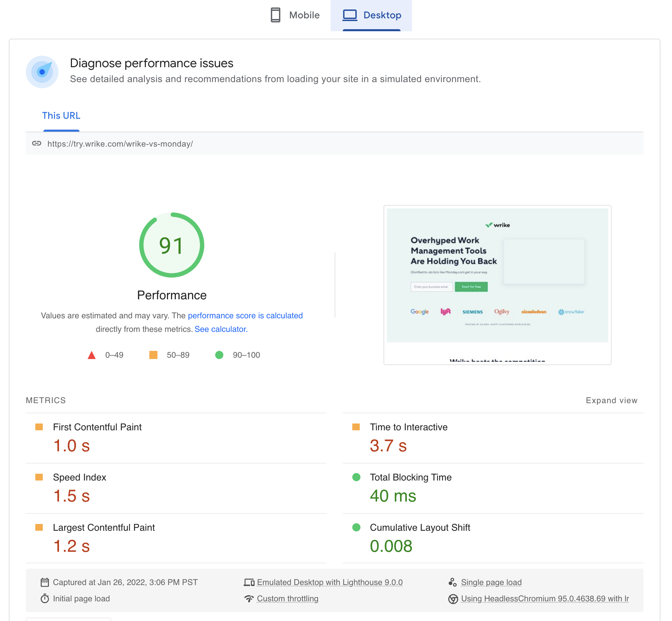Click the Lighthouse diagnose performance icon

point(42,72)
